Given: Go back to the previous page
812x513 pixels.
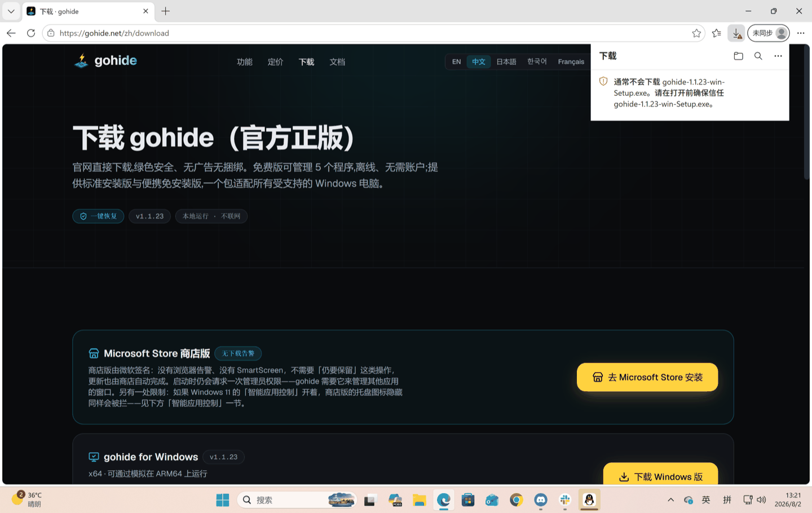Looking at the screenshot, I should (x=11, y=33).
